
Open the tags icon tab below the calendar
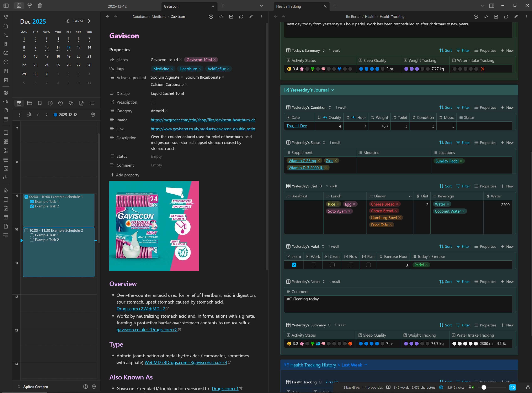(71, 103)
